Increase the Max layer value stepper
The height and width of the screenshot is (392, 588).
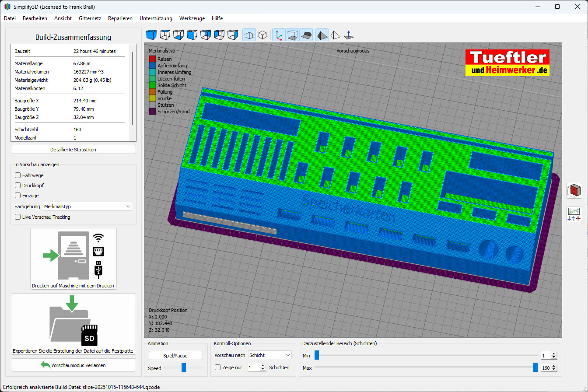(x=554, y=366)
